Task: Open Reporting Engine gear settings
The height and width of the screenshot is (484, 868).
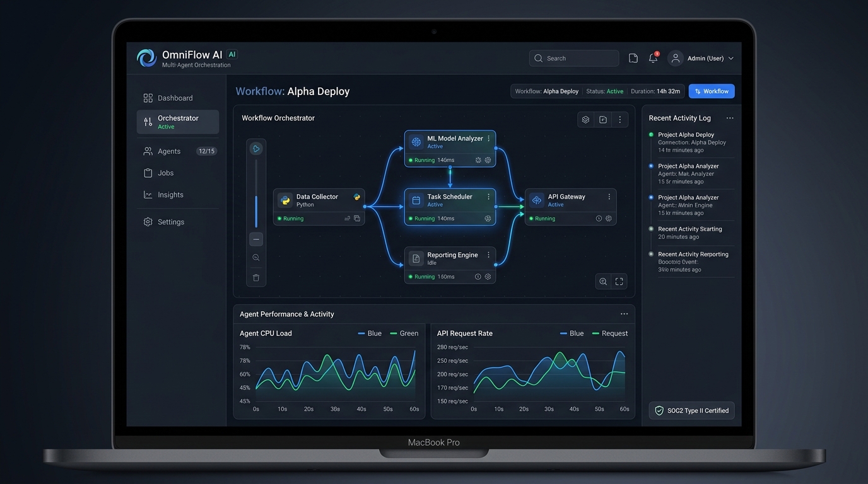Action: pyautogui.click(x=488, y=277)
